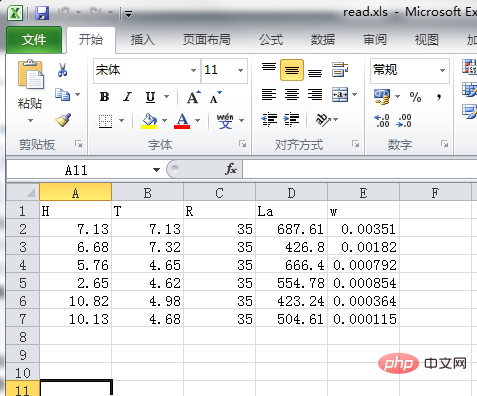Click the Excel application icon
Screen dimensions: 477x396
(15, 13)
